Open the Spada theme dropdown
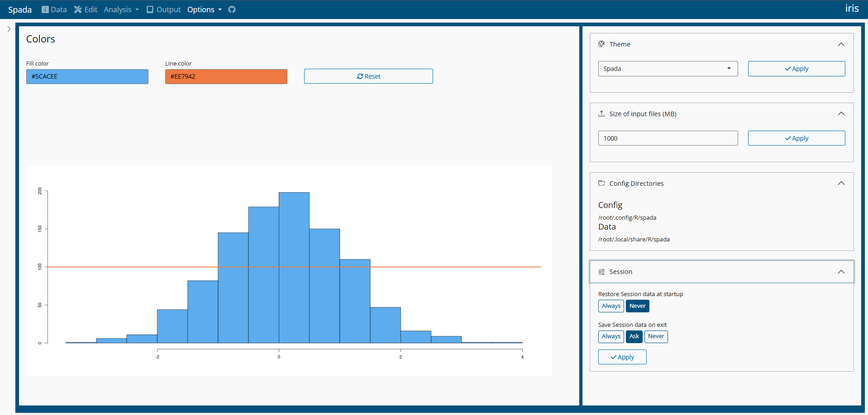Image resolution: width=868 pixels, height=415 pixels. click(x=668, y=69)
